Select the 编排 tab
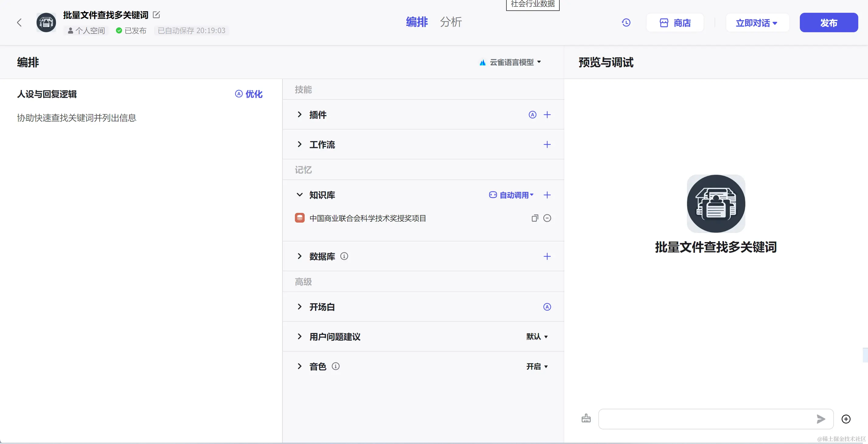This screenshot has width=868, height=444. tap(417, 22)
